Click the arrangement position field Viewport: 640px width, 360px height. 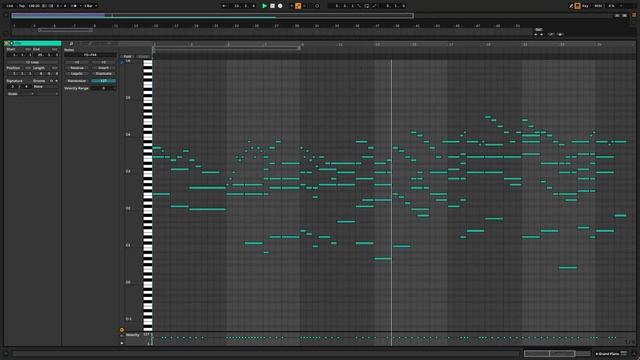[x=244, y=6]
